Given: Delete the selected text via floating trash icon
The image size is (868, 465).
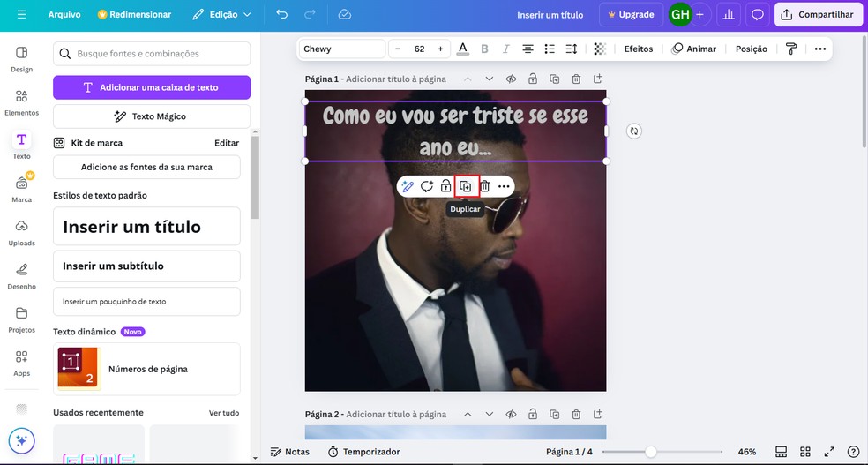Looking at the screenshot, I should click(484, 186).
